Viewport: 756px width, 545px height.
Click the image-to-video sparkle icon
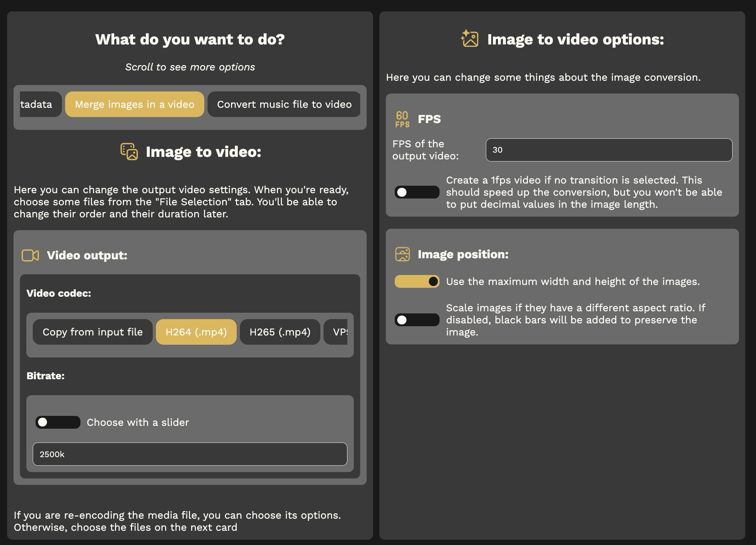coord(469,38)
